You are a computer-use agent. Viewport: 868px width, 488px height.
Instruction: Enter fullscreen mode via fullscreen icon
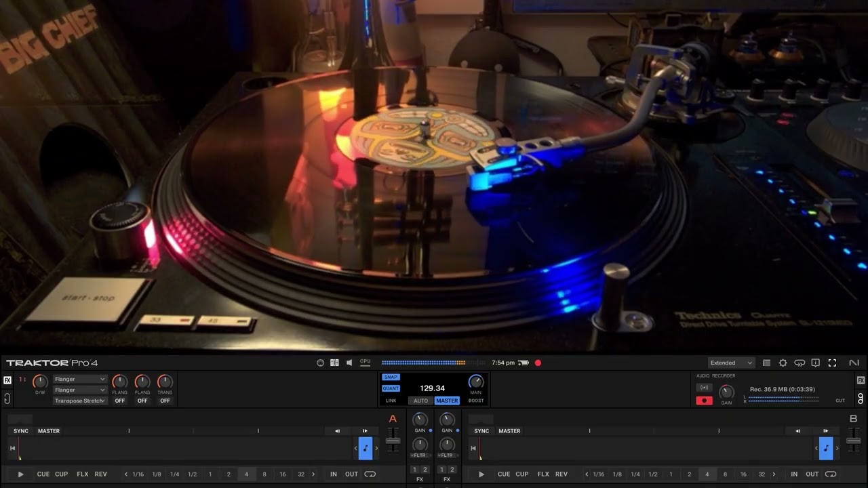click(832, 363)
